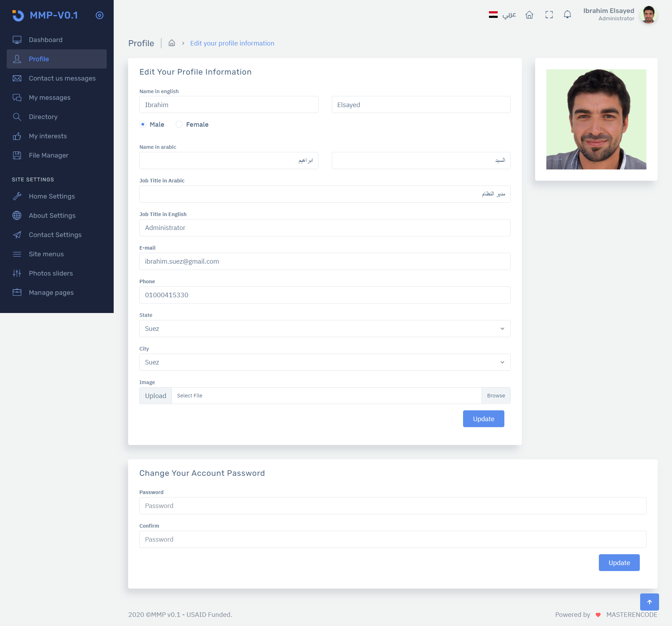Select the Female radio button

(179, 124)
